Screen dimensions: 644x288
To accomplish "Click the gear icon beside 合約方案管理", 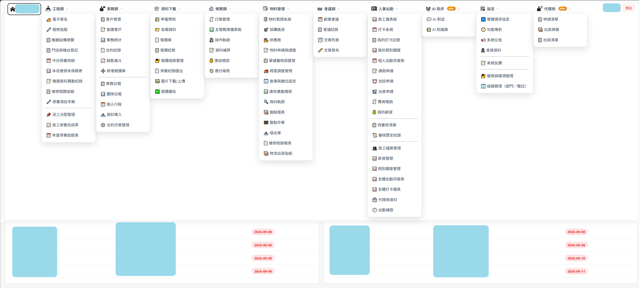I will (103, 125).
